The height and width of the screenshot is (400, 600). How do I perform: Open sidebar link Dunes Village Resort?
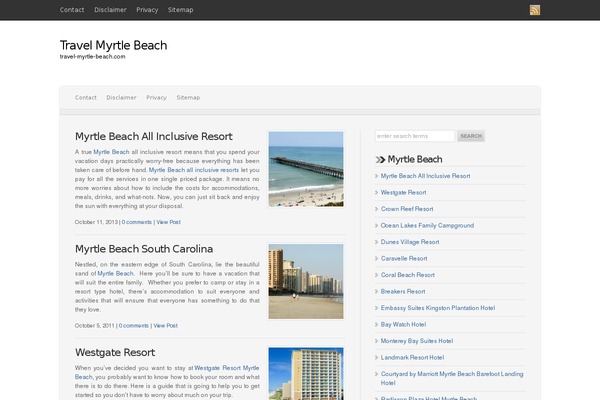(x=410, y=242)
